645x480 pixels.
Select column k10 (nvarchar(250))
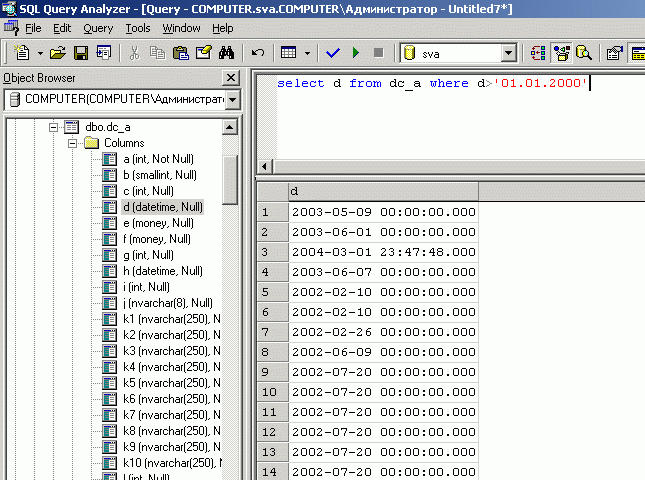click(x=172, y=463)
